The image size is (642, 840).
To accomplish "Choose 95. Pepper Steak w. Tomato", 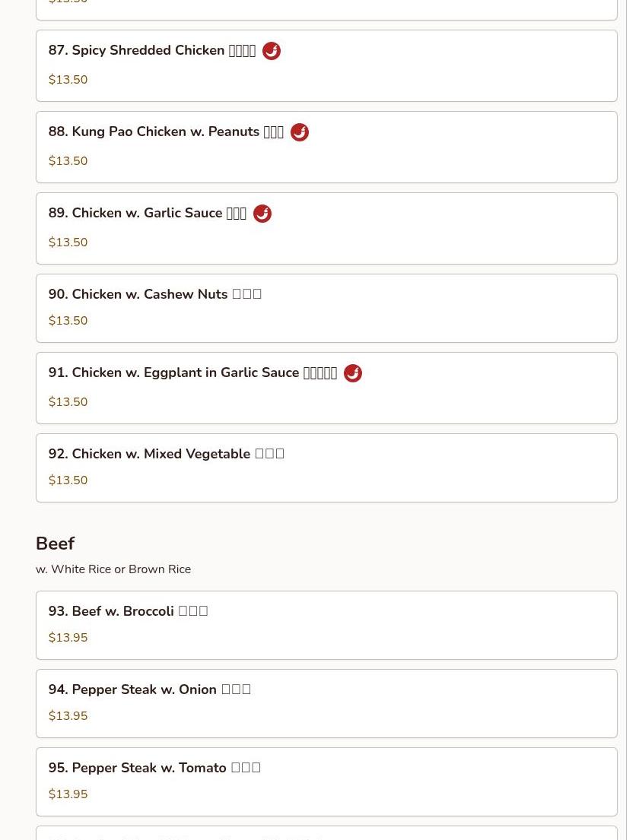I will 326,782.
